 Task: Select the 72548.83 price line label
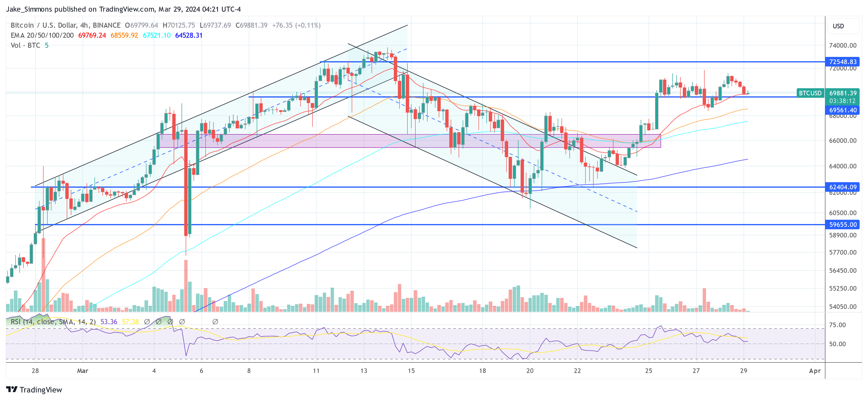tap(842, 62)
